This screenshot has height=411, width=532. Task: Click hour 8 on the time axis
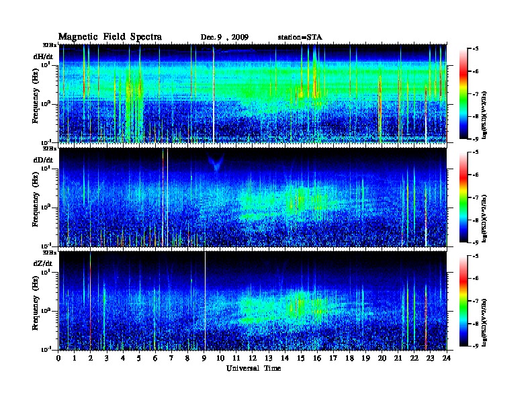coord(188,358)
